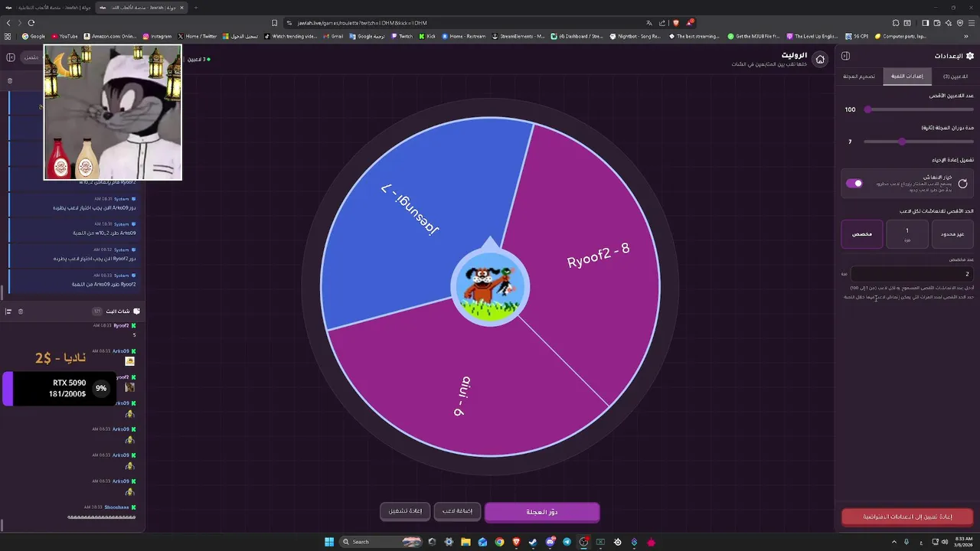Viewport: 980px width, 551px height.
Task: Toggle the revival option switch
Action: coord(854,184)
